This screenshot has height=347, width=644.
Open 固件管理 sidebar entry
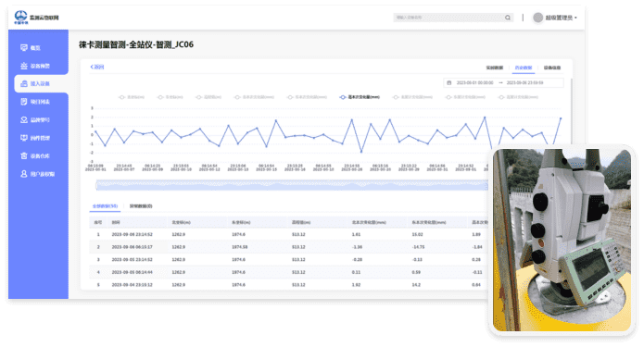35,138
